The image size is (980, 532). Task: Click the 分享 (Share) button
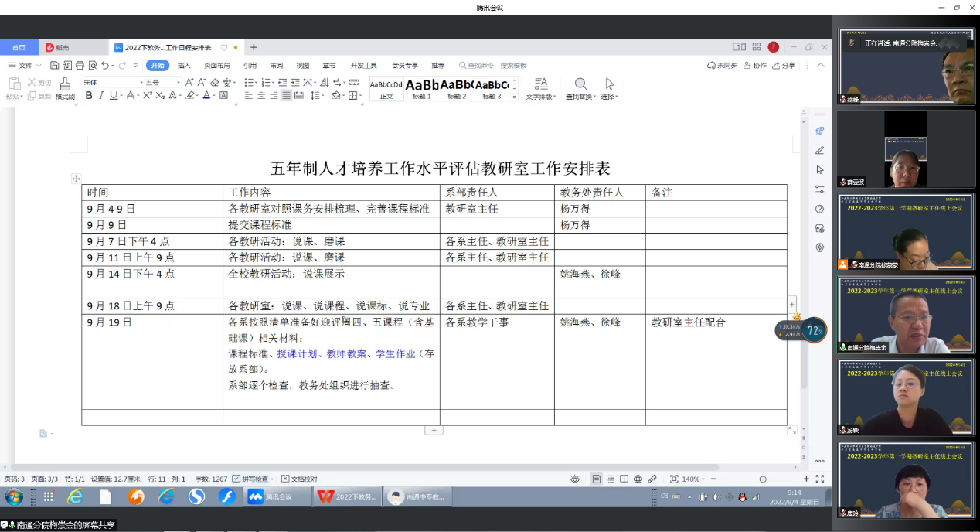pyautogui.click(x=784, y=66)
